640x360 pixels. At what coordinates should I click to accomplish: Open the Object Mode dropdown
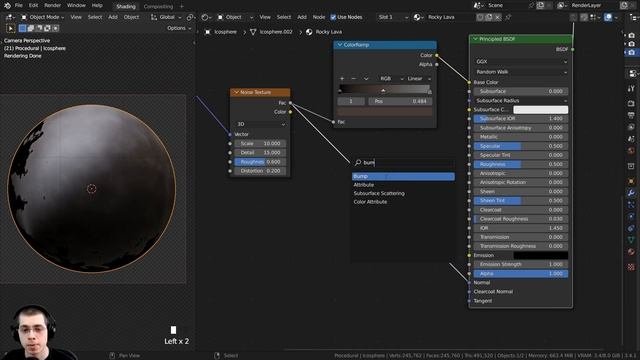click(x=42, y=17)
